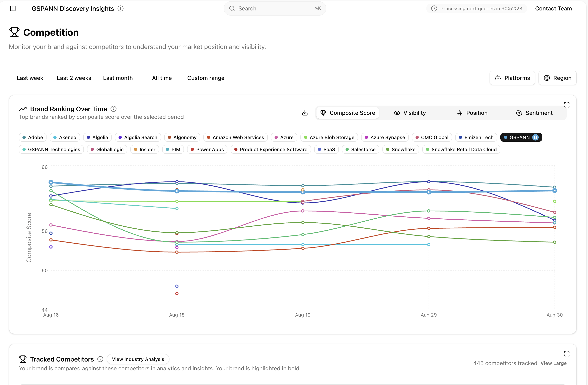Viewport: 588px width, 385px height.
Task: Click the lone red point below 50
Action: [177, 293]
